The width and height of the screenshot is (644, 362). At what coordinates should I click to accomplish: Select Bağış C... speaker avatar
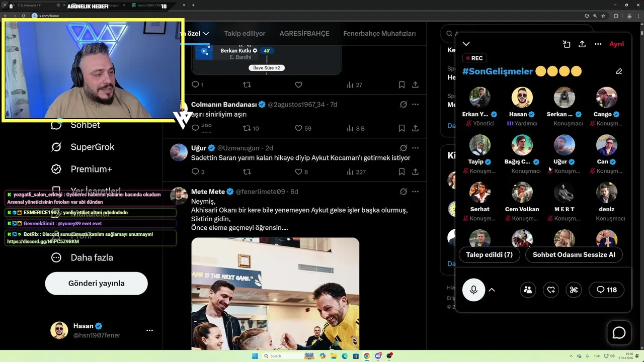522,145
